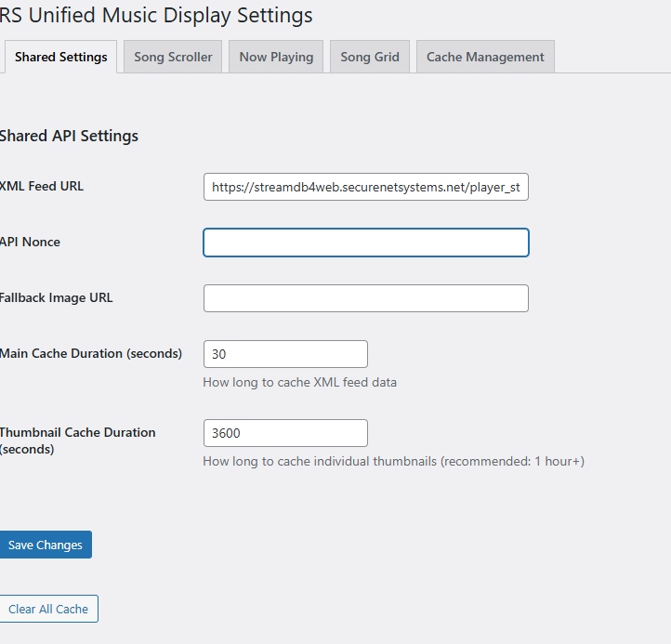Select the Main Cache Duration input
Screen dimensions: 671x644
pyautogui.click(x=285, y=354)
